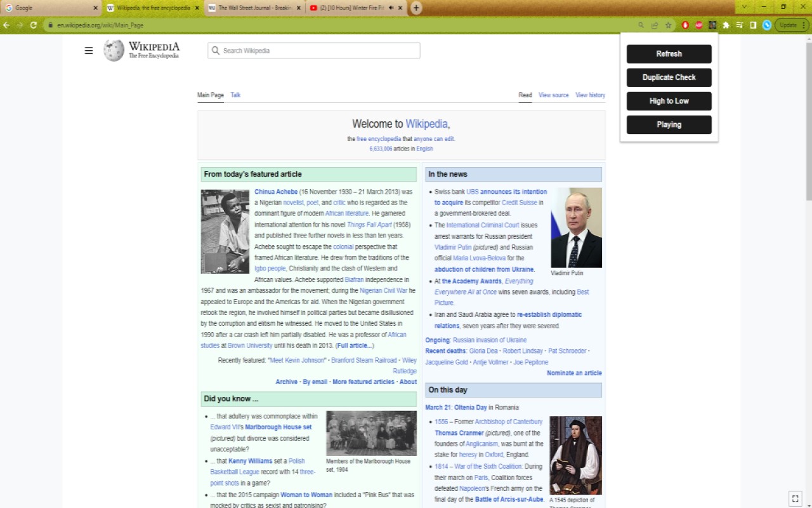Click the International Criminal Court link
Image resolution: width=812 pixels, height=508 pixels.
[482, 225]
